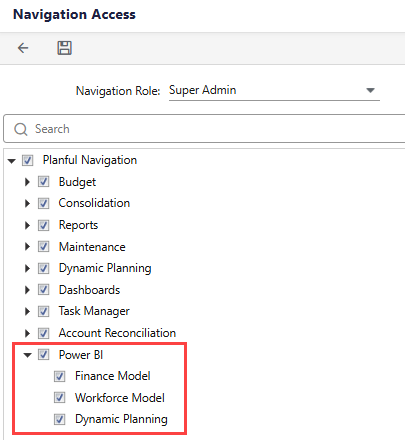Expand the Consolidation node

tap(27, 203)
